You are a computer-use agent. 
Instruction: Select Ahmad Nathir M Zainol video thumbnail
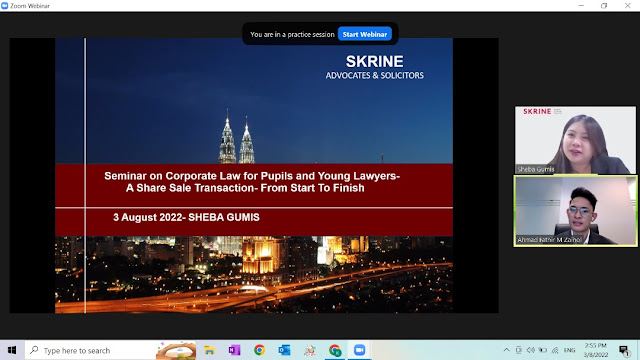pos(576,211)
